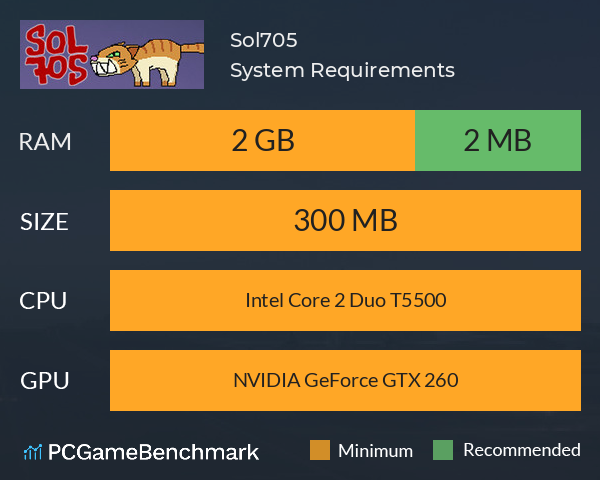Click the NVIDIA GeForce GTX 260 bar
Screen dimensions: 600x480
point(345,380)
